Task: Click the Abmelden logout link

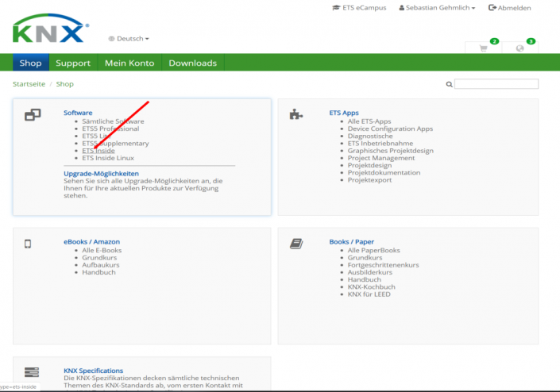Action: click(510, 8)
